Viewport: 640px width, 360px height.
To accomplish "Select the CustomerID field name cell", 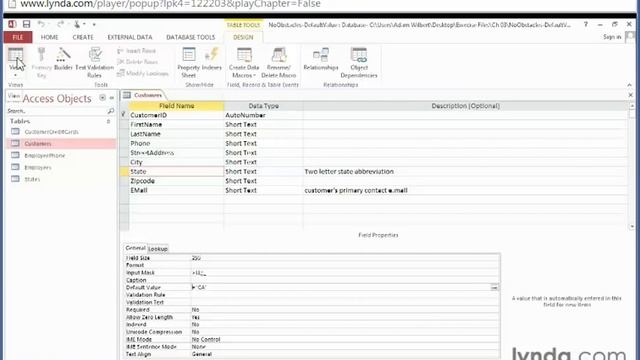I will [x=176, y=115].
